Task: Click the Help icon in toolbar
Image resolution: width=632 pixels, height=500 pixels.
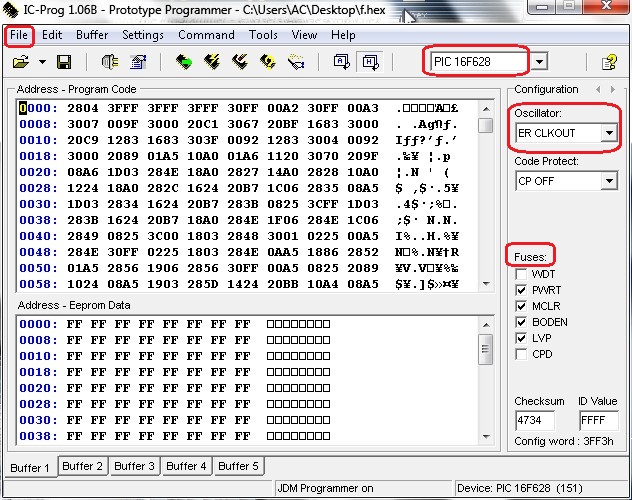Action: coord(607,62)
